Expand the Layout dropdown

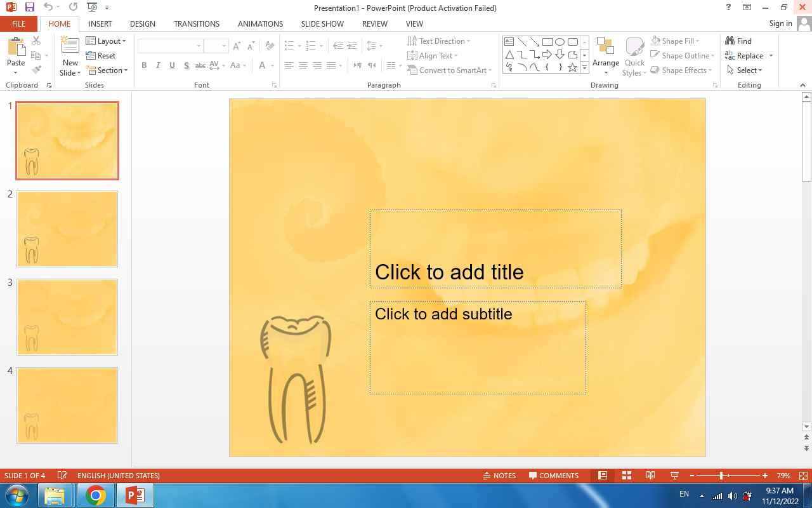[x=108, y=41]
